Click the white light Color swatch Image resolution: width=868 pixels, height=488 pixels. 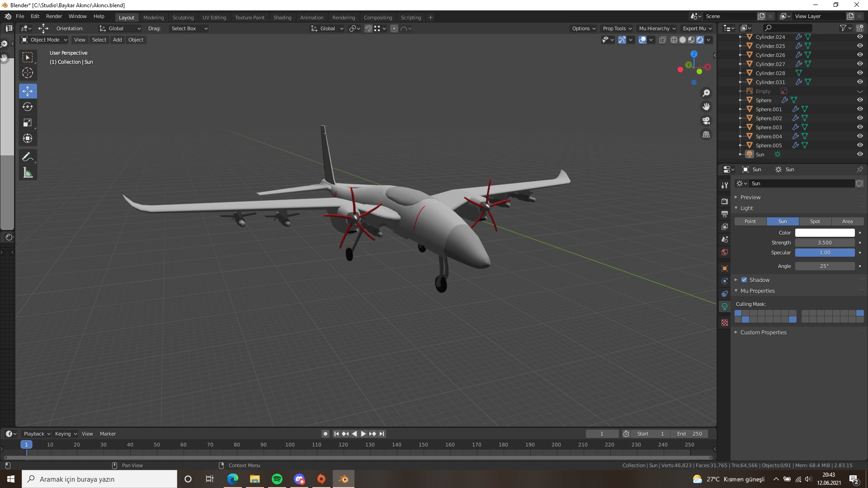pos(825,233)
